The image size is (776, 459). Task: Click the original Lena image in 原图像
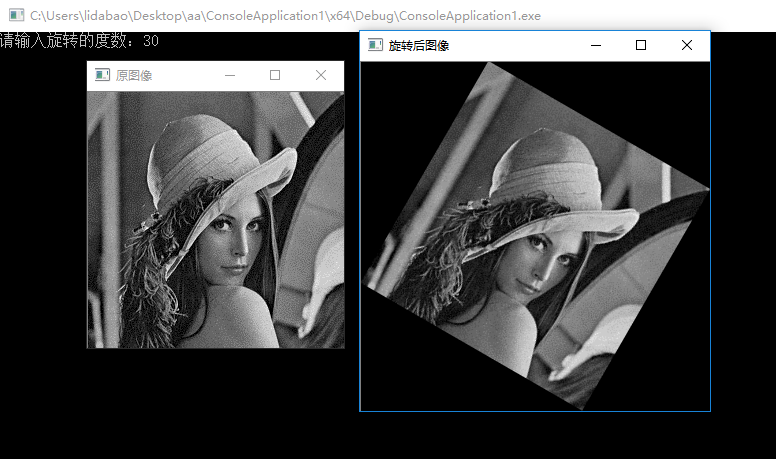216,220
